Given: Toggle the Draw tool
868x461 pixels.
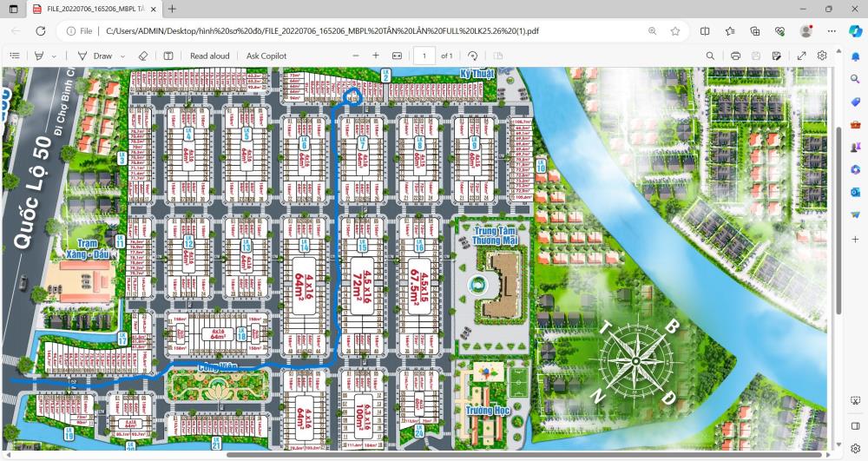Looking at the screenshot, I should (x=95, y=56).
